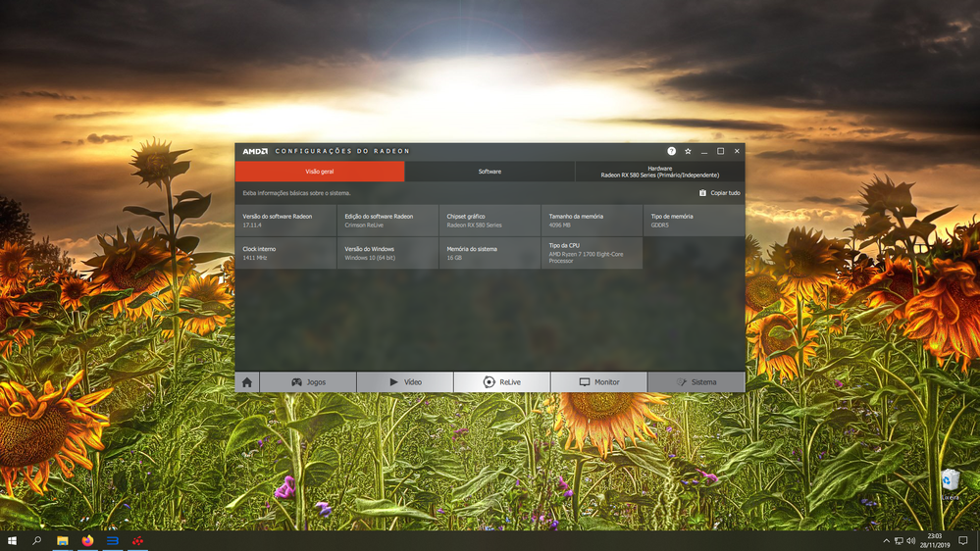
Task: Switch to the Hardware Radeon RX 580 tab
Action: tap(660, 172)
